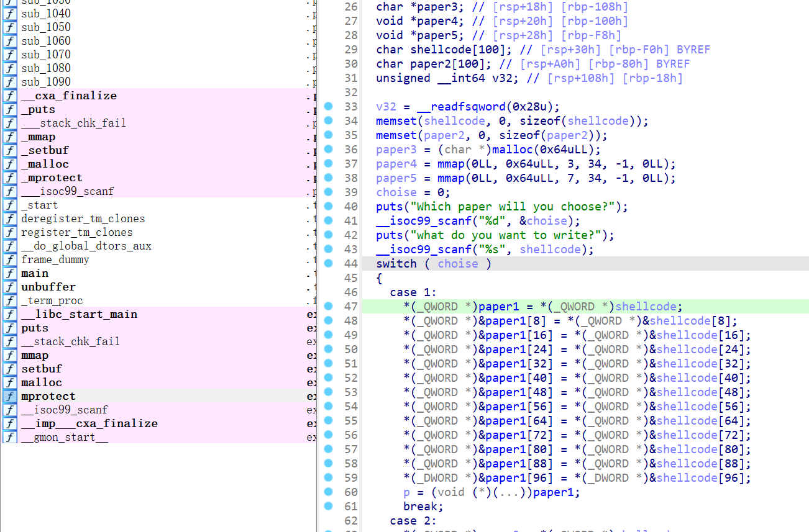
Task: Click the function icon beside __gmon_start__
Action: point(10,437)
